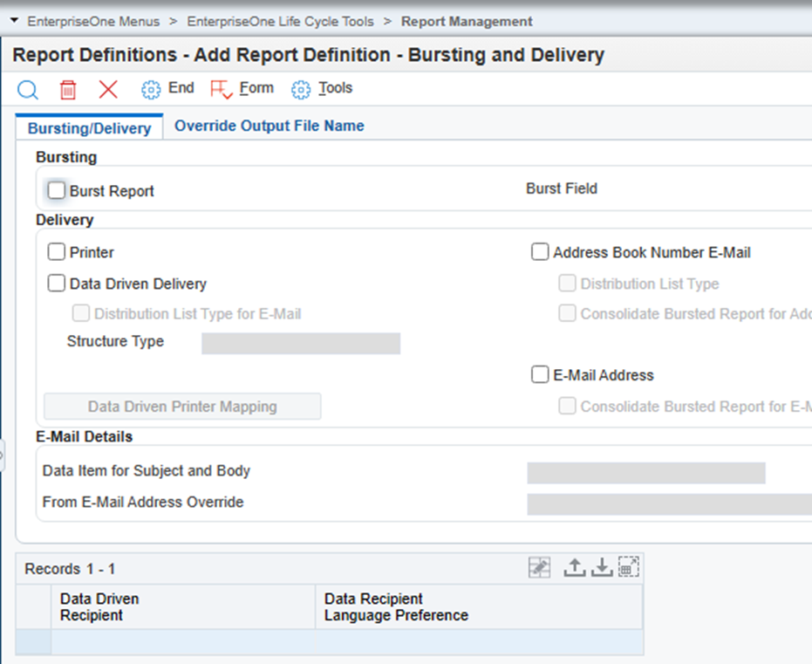The image size is (812, 664).
Task: Click the maximize grid icon
Action: (629, 567)
